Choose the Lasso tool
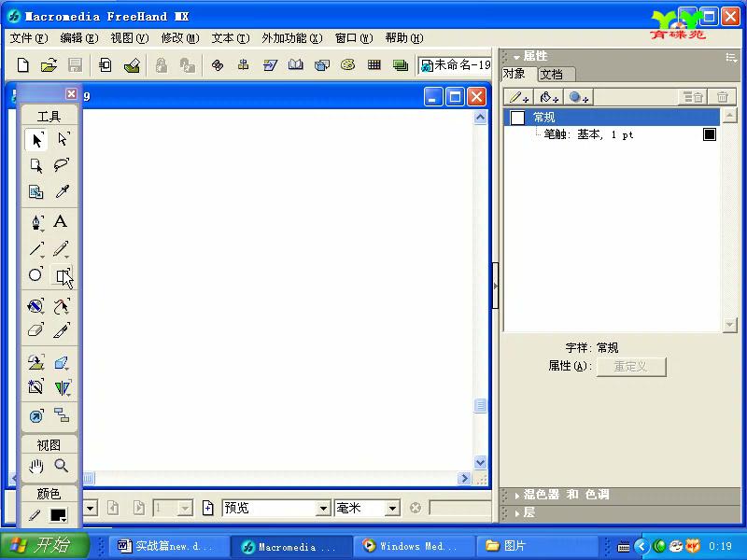This screenshot has width=747, height=560. coord(63,165)
